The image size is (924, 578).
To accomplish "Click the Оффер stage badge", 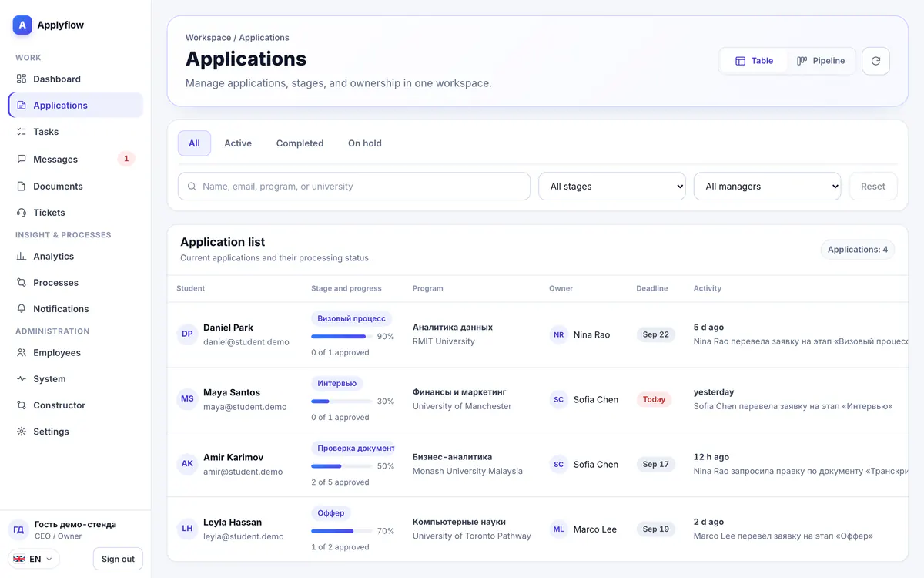I will click(331, 512).
